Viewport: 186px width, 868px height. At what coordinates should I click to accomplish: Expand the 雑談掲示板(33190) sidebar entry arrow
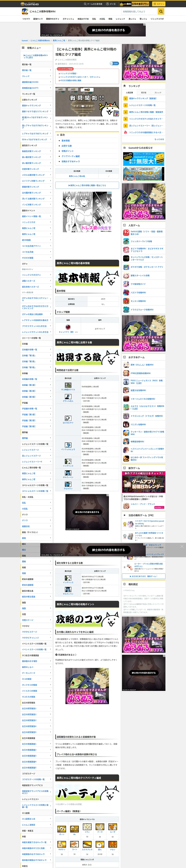pyautogui.click(x=51, y=82)
